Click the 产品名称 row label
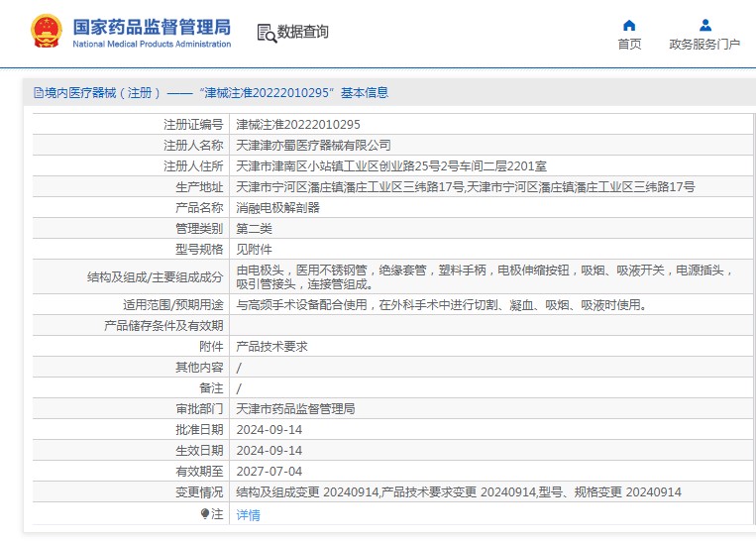 click(199, 208)
